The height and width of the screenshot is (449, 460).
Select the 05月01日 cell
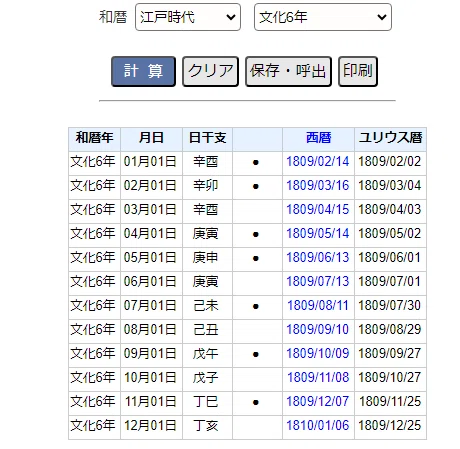click(151, 258)
